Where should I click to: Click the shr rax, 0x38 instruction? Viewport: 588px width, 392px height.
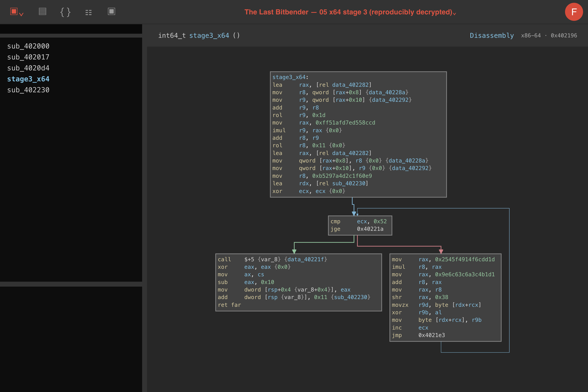pyautogui.click(x=420, y=297)
